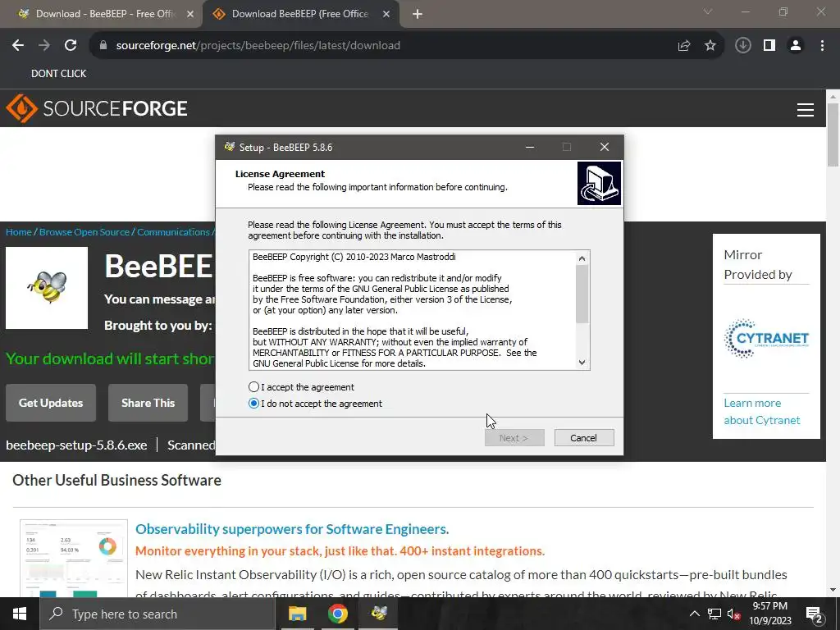The image size is (840, 630).
Task: Click the license scroll down arrow
Action: click(x=582, y=363)
